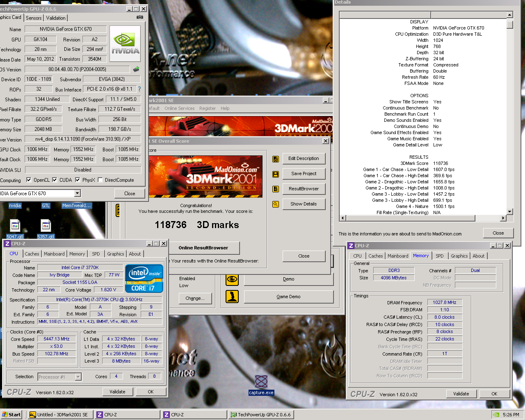This screenshot has width=525, height=420.
Task: Click the ResultBrowser yellow icon
Action: [x=276, y=189]
